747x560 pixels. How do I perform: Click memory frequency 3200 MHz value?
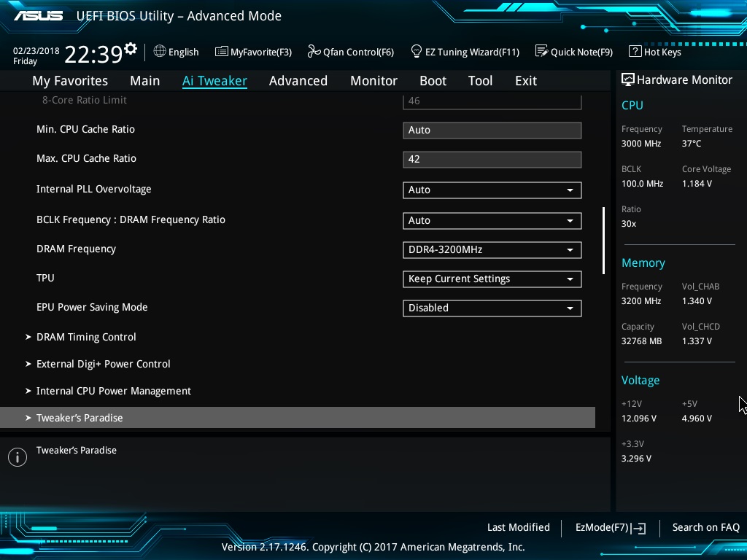click(x=641, y=301)
